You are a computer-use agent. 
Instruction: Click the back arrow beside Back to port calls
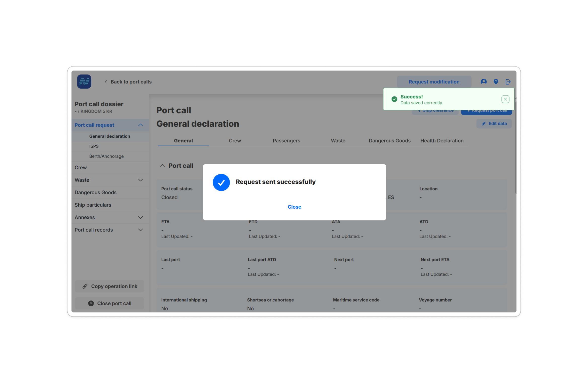pos(106,82)
